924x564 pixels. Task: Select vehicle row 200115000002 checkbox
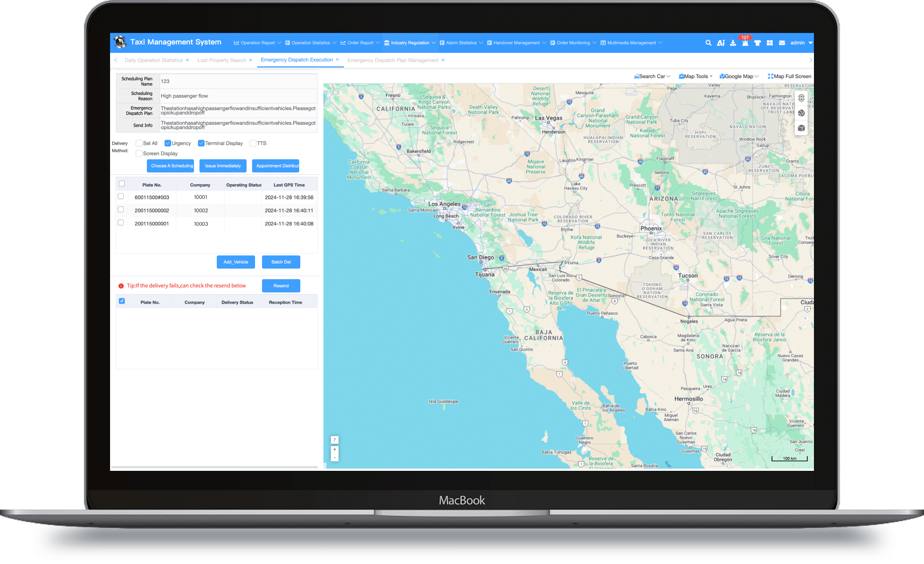coord(121,209)
